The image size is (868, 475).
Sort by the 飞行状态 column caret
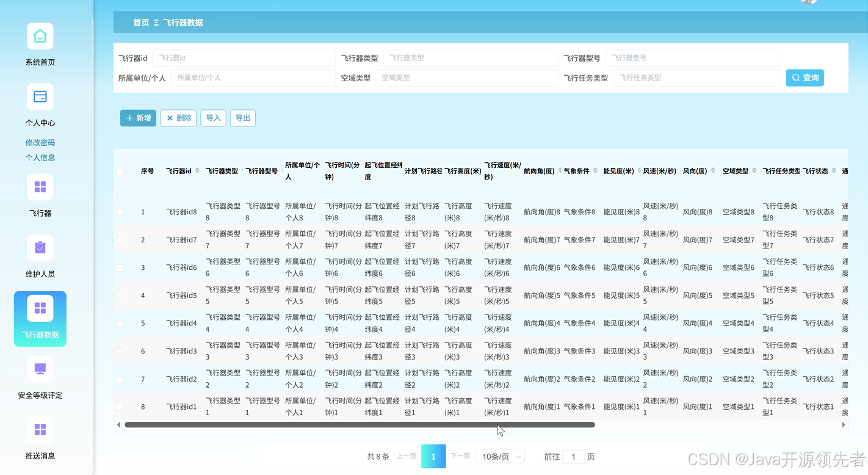834,171
